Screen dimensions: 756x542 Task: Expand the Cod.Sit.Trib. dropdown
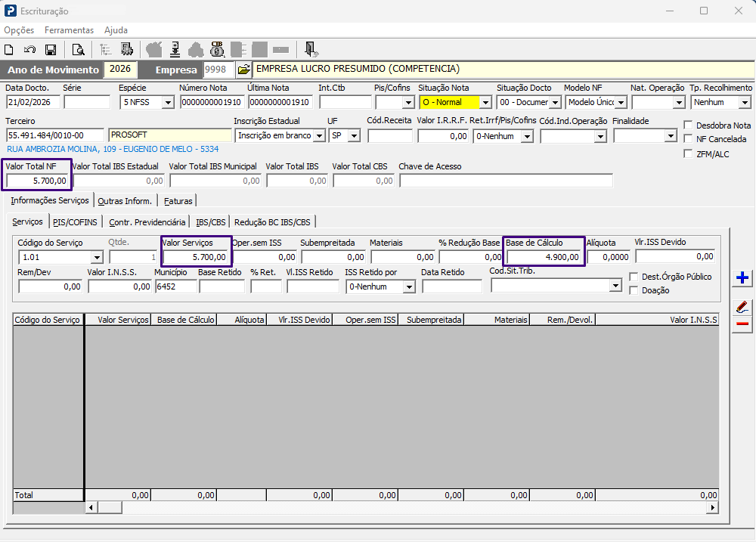615,286
